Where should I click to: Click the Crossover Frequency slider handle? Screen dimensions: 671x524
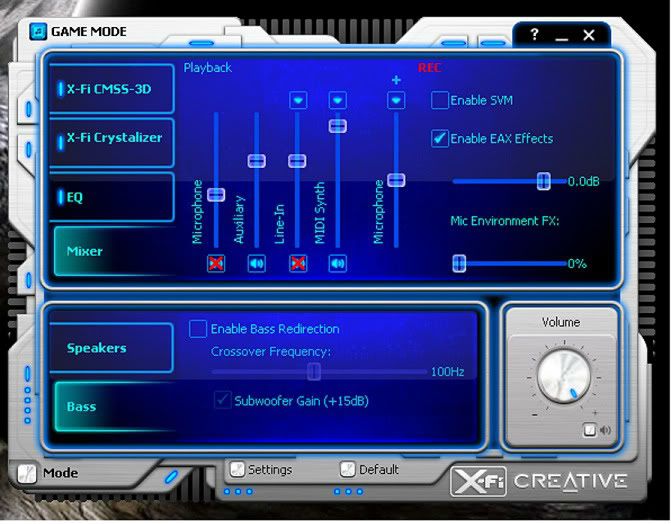click(314, 372)
